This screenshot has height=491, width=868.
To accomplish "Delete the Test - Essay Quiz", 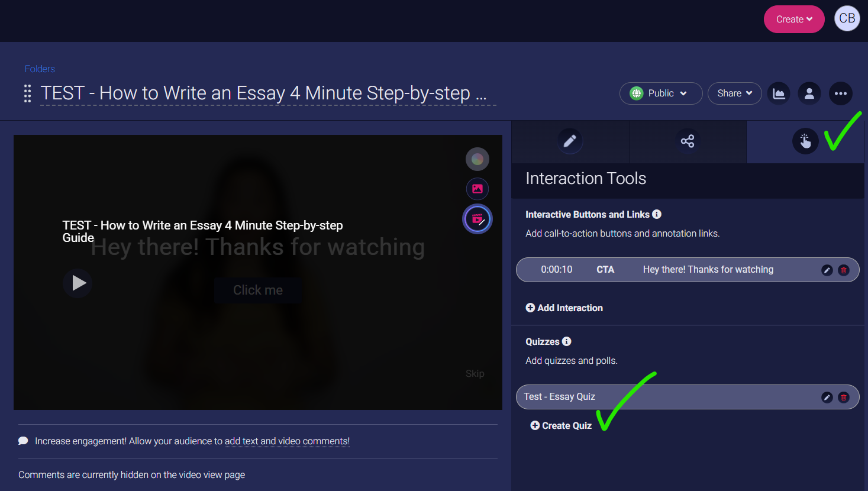I will click(844, 398).
